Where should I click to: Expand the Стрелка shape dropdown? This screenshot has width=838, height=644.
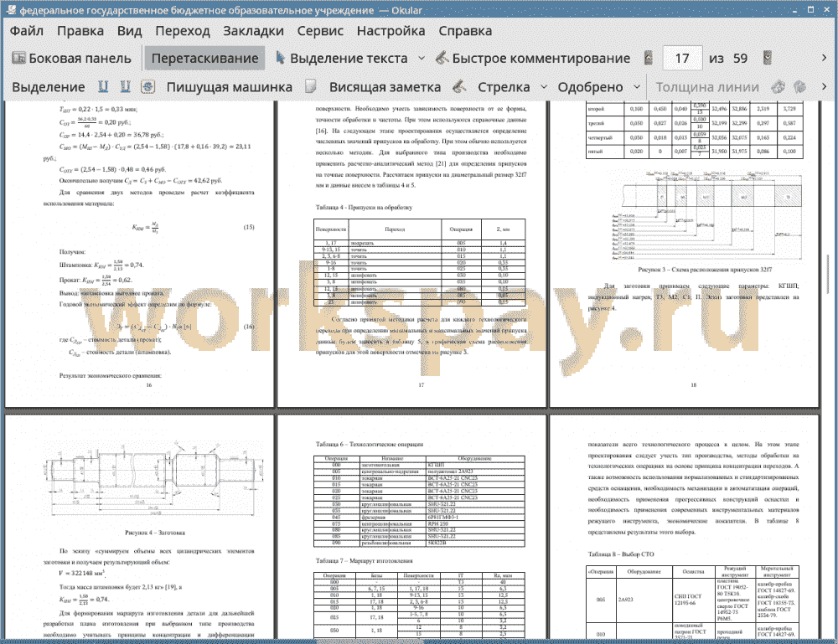tap(544, 86)
